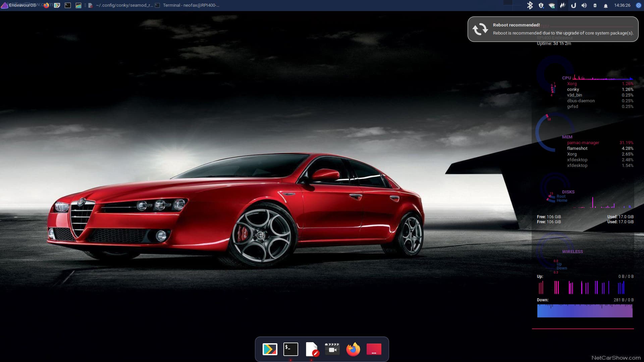The width and height of the screenshot is (644, 362).
Task: Open the colorful chevron app in the dock
Action: (270, 349)
